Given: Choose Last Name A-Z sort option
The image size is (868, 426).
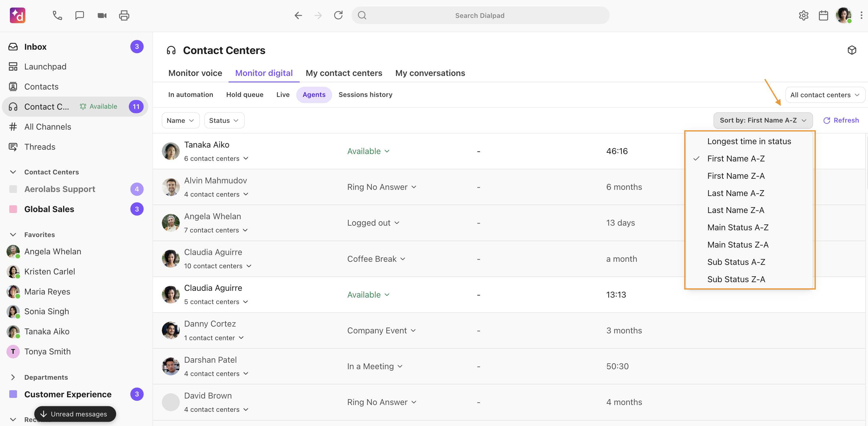Looking at the screenshot, I should pos(750,193).
